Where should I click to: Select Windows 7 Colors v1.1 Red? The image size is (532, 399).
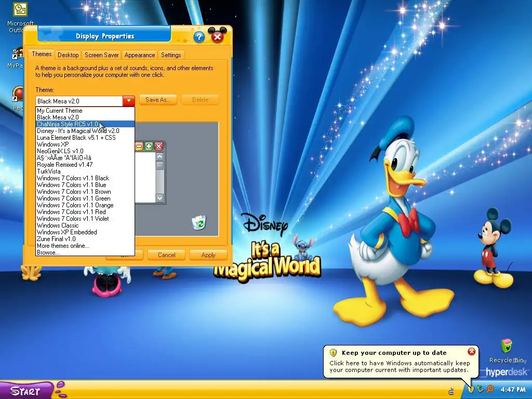[x=85, y=212]
